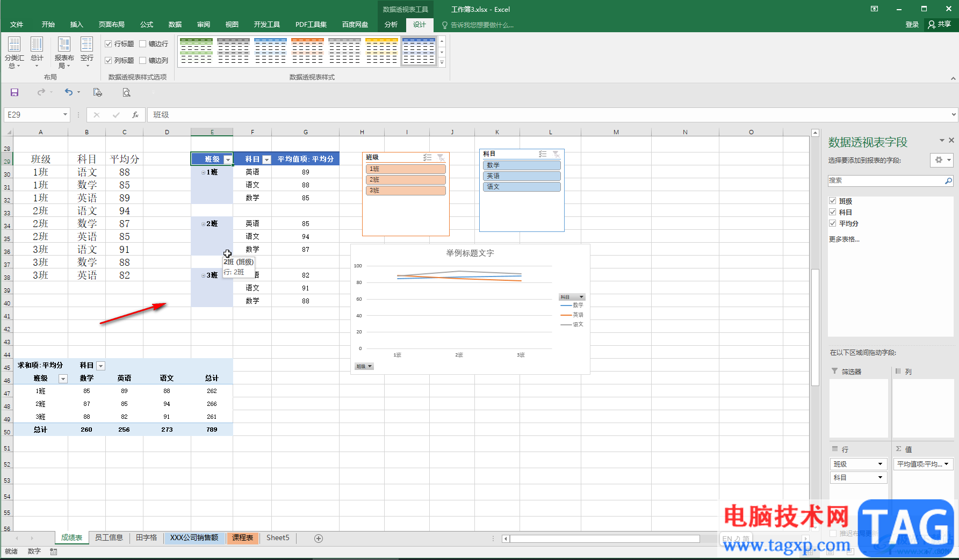Switch to the 员工信息 sheet tab
Image resolution: width=959 pixels, height=560 pixels.
point(109,537)
